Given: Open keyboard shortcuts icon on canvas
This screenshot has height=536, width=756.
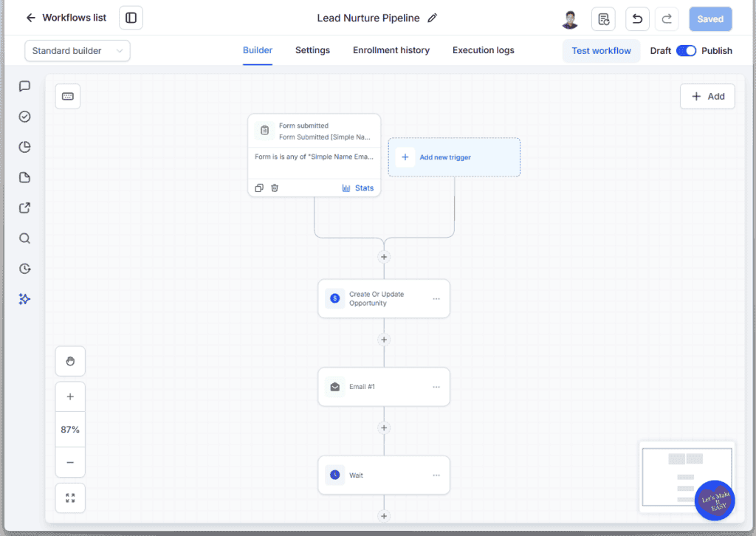Looking at the screenshot, I should pyautogui.click(x=67, y=97).
